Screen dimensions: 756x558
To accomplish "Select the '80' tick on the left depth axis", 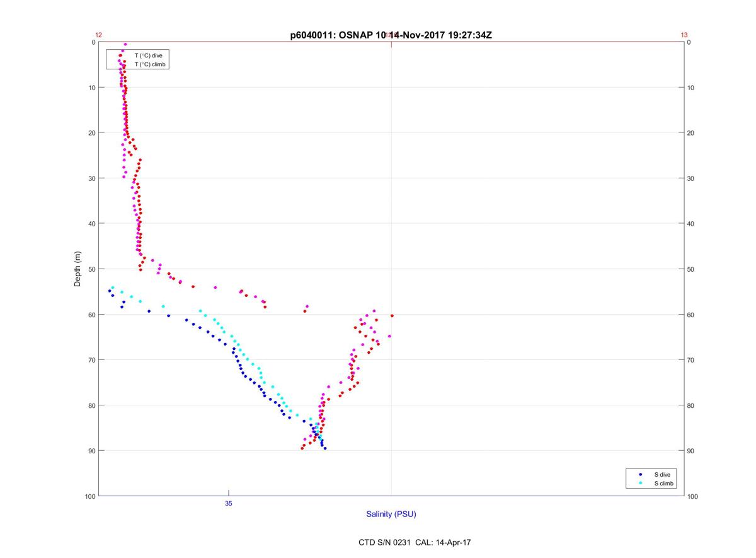I will (91, 405).
